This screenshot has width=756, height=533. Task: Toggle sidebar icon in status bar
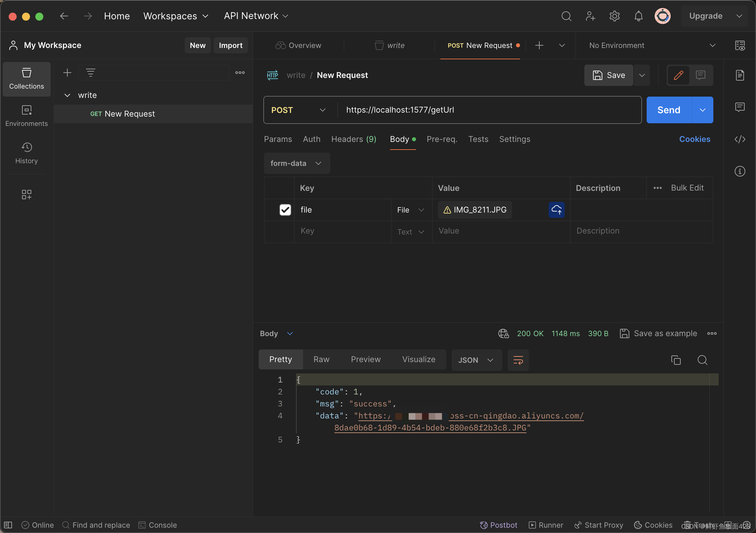(8, 525)
